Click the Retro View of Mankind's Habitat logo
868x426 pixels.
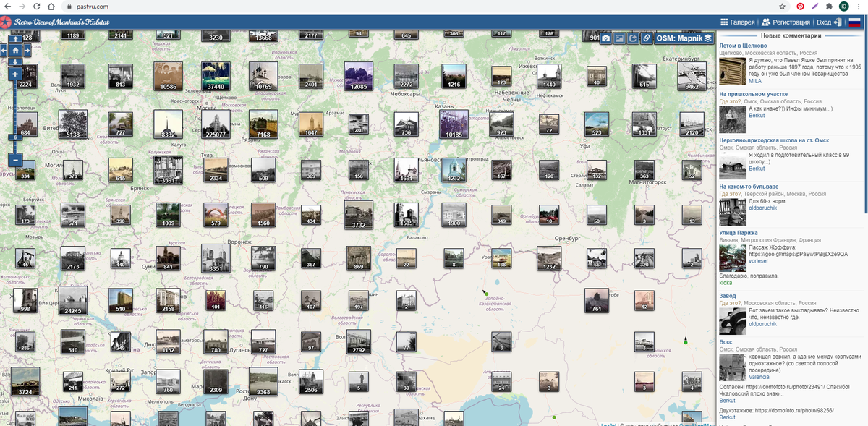62,22
